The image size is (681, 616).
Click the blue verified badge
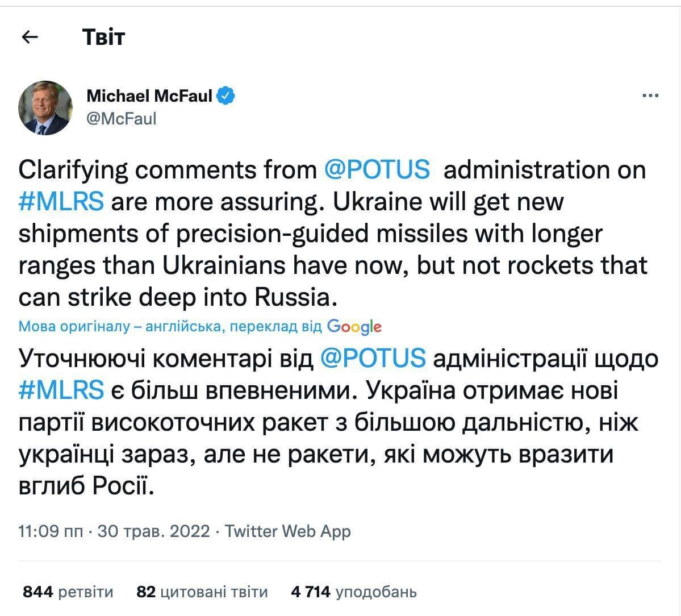[x=227, y=96]
